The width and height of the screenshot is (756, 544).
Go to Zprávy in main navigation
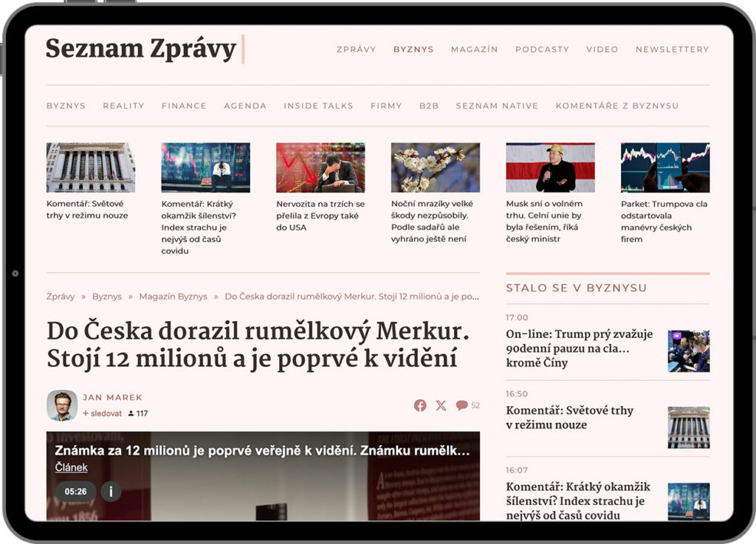coord(356,49)
